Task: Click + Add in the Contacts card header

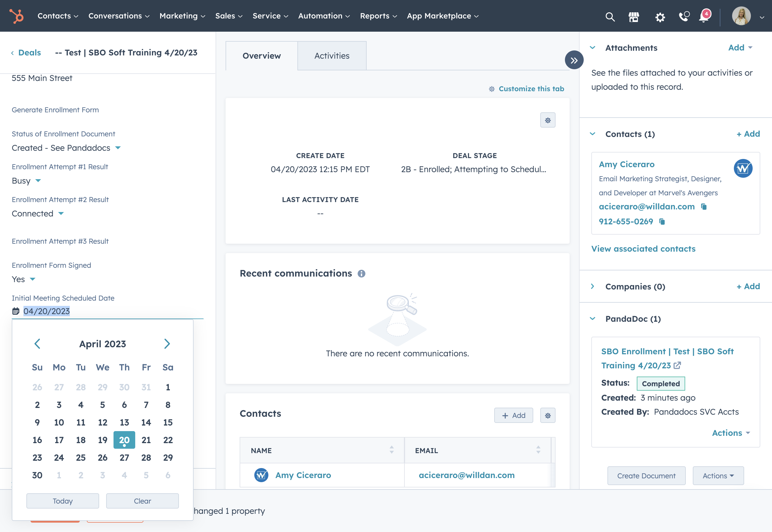Action: point(513,415)
